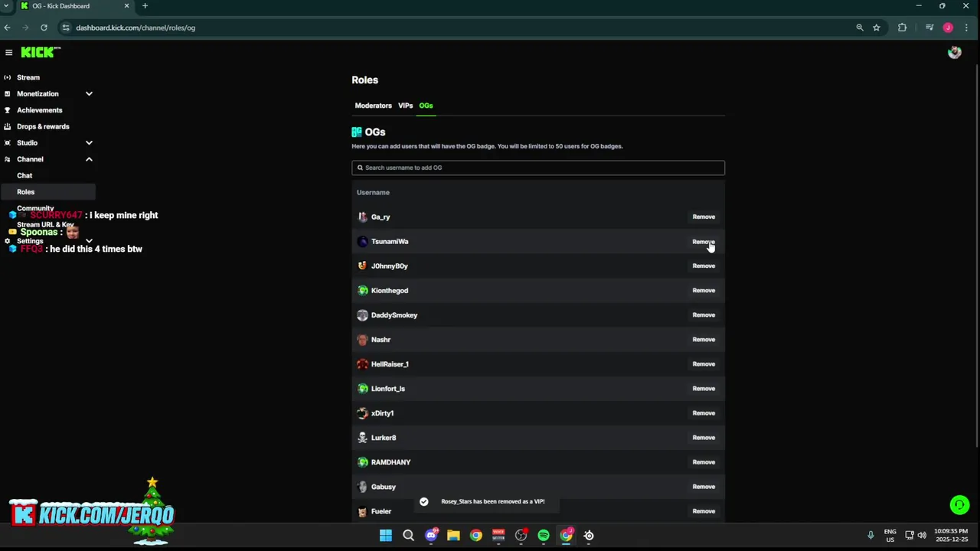Click the Gabusy username
The width and height of the screenshot is (980, 551).
pos(384,487)
